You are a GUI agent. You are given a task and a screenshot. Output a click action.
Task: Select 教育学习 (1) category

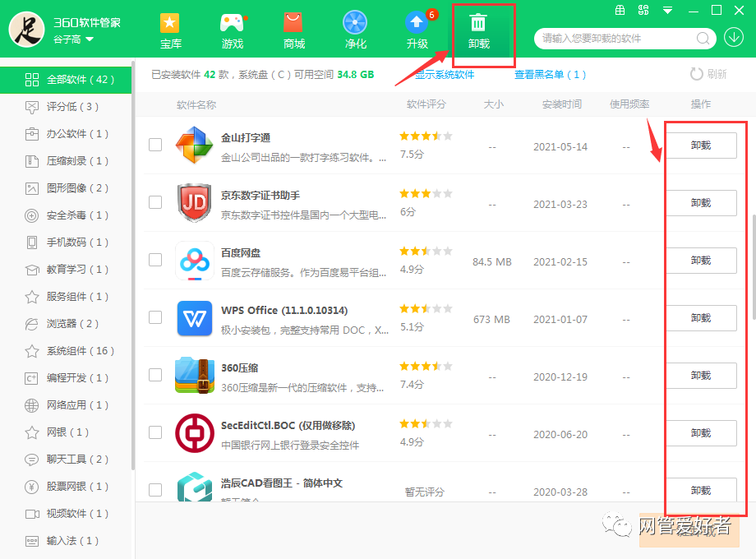[66, 269]
